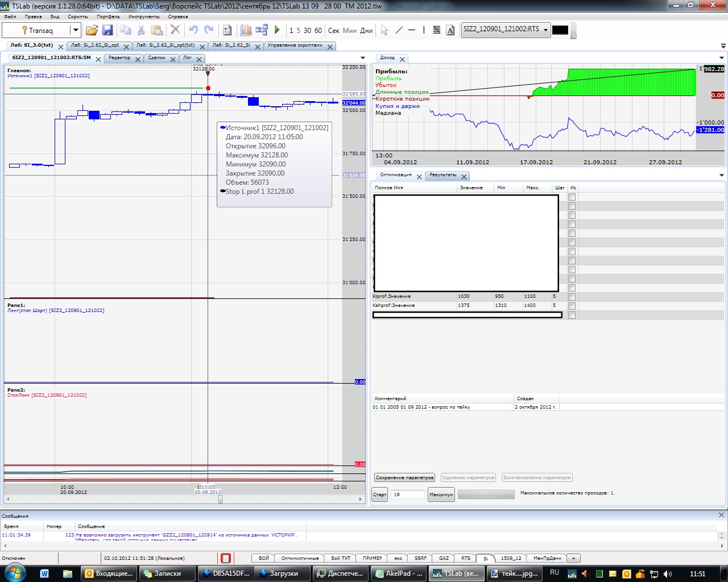Screen dimensions: 728x582
Task: Select the diagonal line drawing tool
Action: [399, 30]
